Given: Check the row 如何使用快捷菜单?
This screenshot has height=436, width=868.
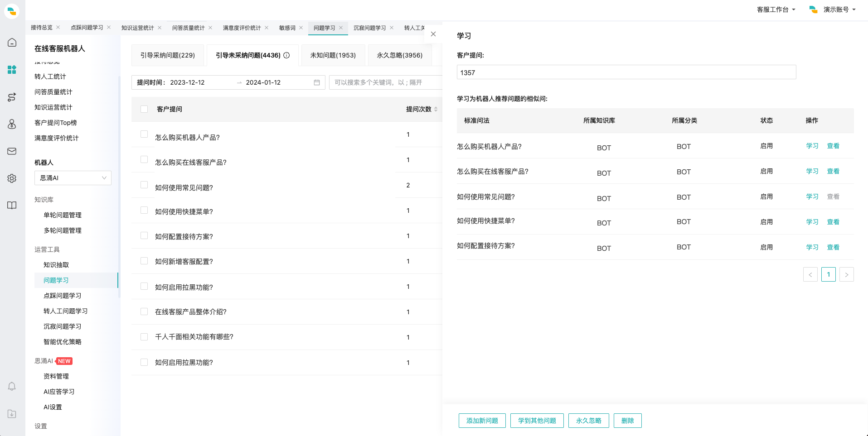Looking at the screenshot, I should pyautogui.click(x=144, y=210).
